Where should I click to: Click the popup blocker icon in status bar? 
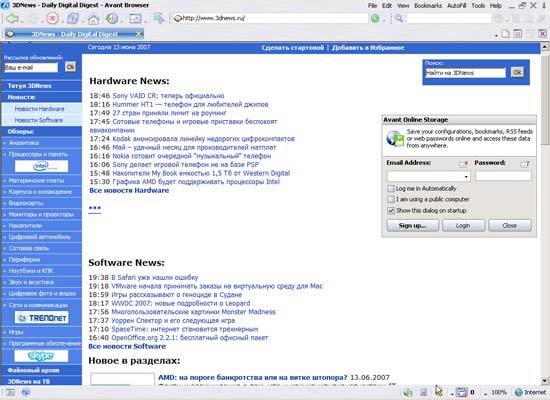(x=462, y=392)
